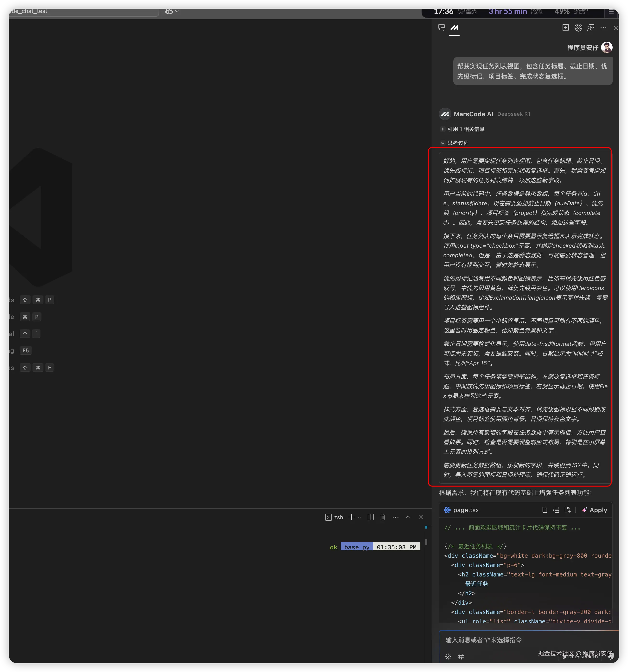Insert code snippet at cursor icon
The height and width of the screenshot is (672, 628).
coord(556,510)
